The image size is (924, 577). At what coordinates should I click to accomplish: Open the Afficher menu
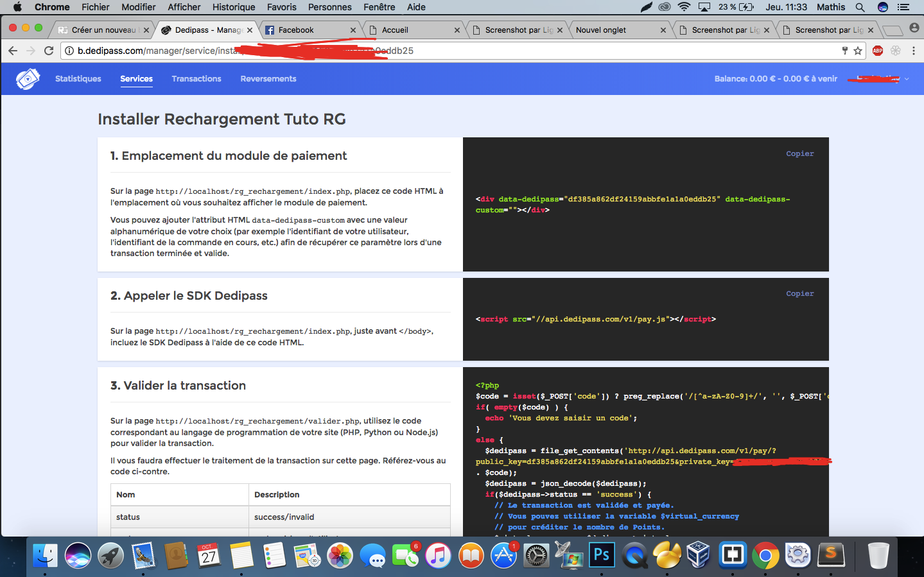click(x=184, y=7)
